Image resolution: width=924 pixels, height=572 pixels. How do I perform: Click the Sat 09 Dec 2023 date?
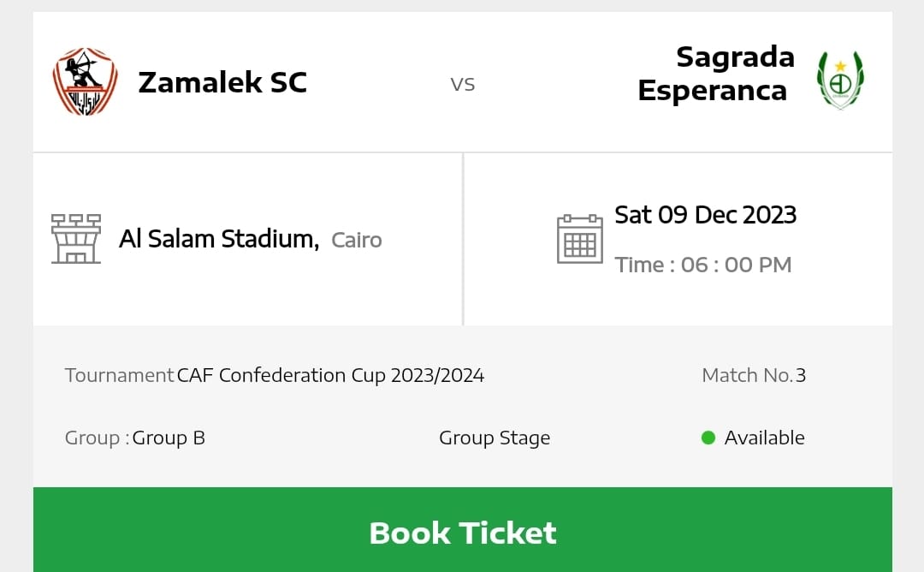point(705,214)
